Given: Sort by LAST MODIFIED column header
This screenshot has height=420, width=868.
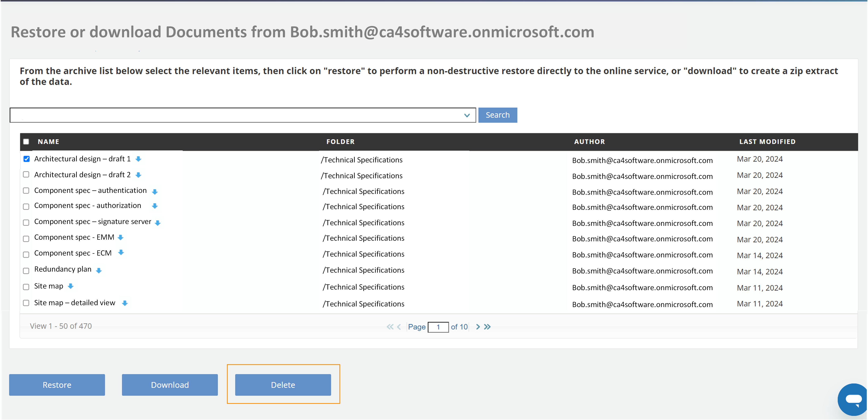Looking at the screenshot, I should coord(767,142).
